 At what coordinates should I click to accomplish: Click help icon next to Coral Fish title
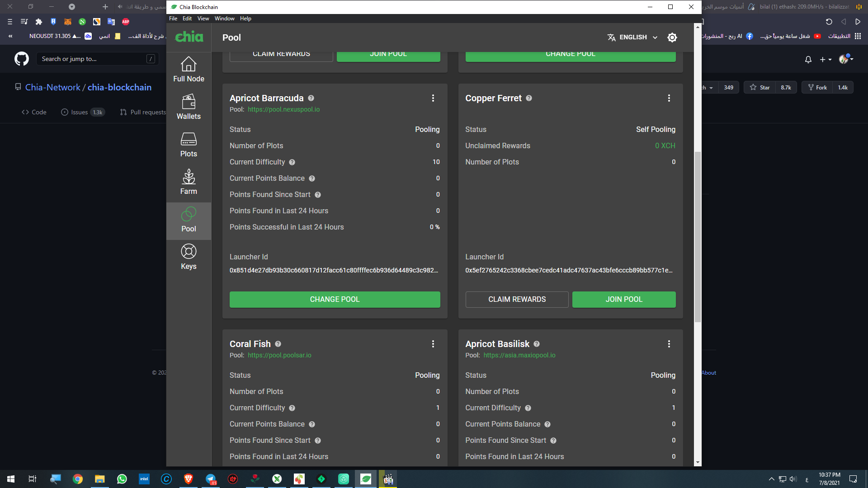pyautogui.click(x=278, y=344)
